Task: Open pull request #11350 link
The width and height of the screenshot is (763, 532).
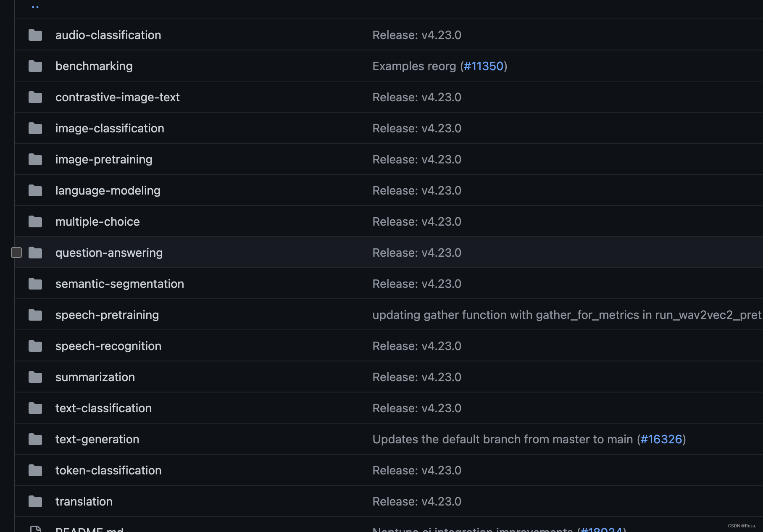Action: click(484, 66)
